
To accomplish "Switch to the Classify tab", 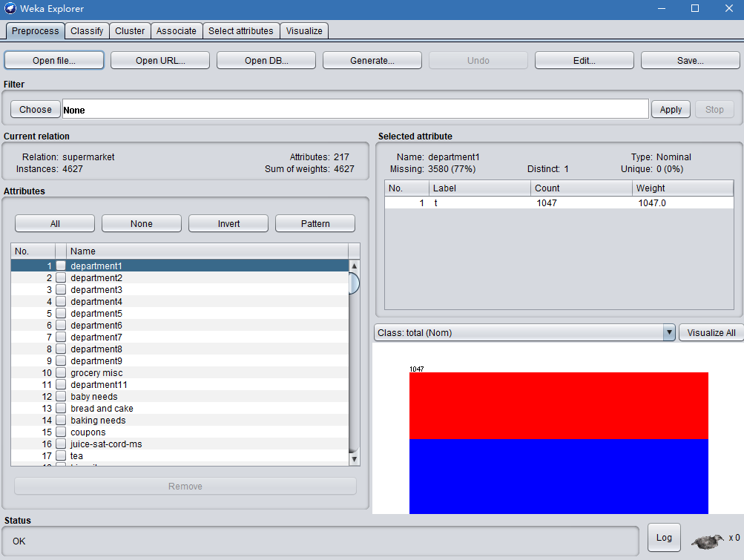I will pos(87,31).
